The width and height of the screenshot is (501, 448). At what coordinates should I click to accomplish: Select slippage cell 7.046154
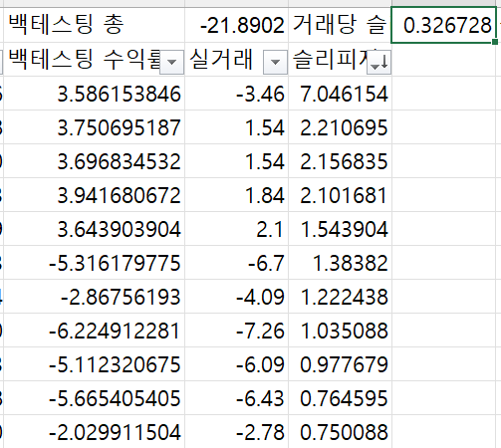tap(340, 94)
